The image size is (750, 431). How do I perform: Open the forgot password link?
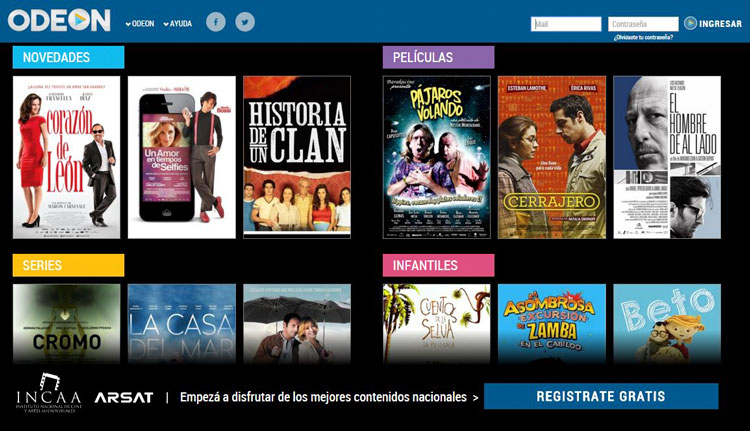pos(643,37)
